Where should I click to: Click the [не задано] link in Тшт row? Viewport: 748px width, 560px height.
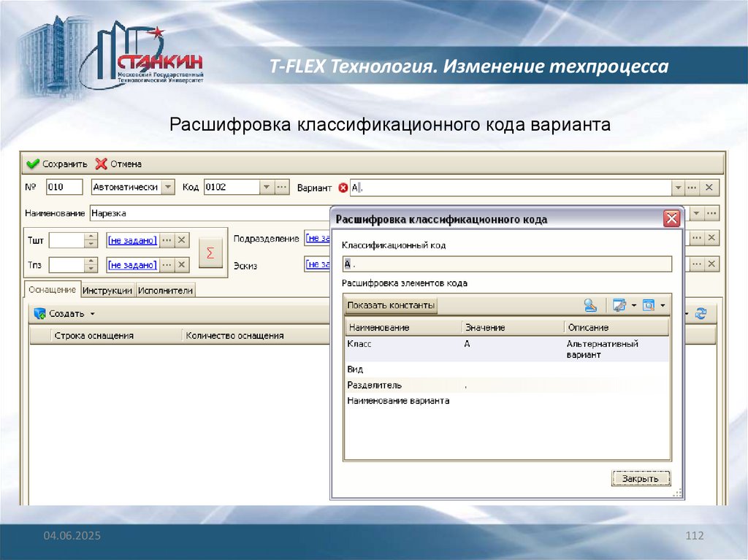tap(132, 240)
